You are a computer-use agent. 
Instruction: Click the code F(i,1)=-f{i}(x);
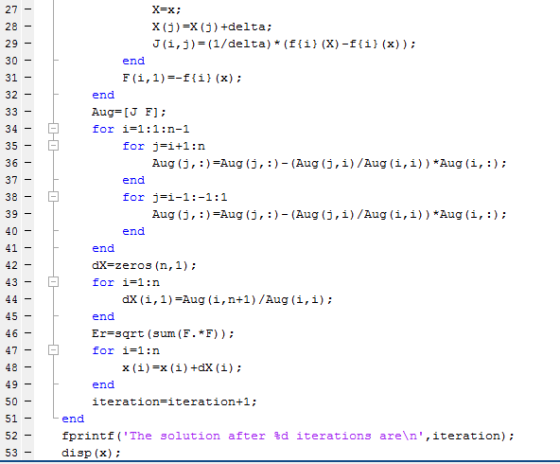click(182, 78)
